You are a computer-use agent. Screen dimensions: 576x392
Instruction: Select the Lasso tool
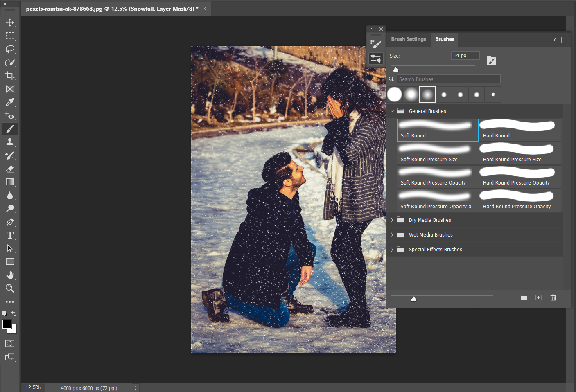tap(10, 49)
